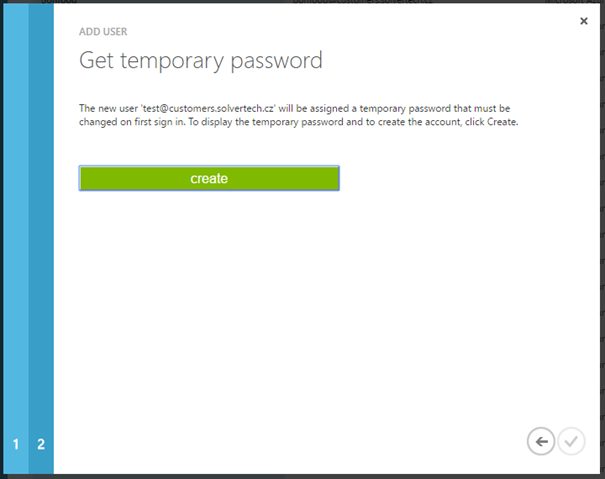Click the complete checkmark icon
This screenshot has height=479, width=605.
[x=571, y=441]
